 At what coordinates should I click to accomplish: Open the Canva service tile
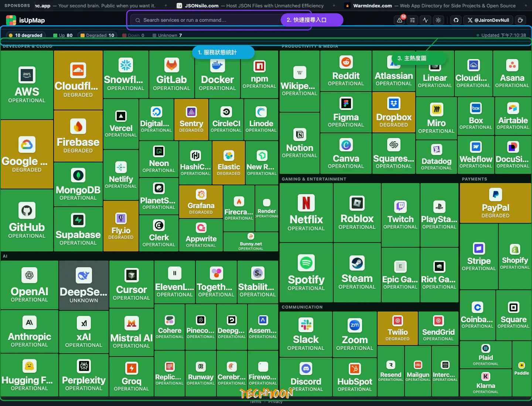[x=346, y=154]
